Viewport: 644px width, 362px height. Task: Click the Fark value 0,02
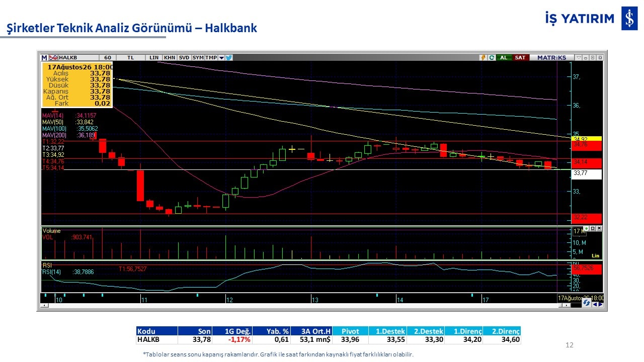click(x=103, y=104)
